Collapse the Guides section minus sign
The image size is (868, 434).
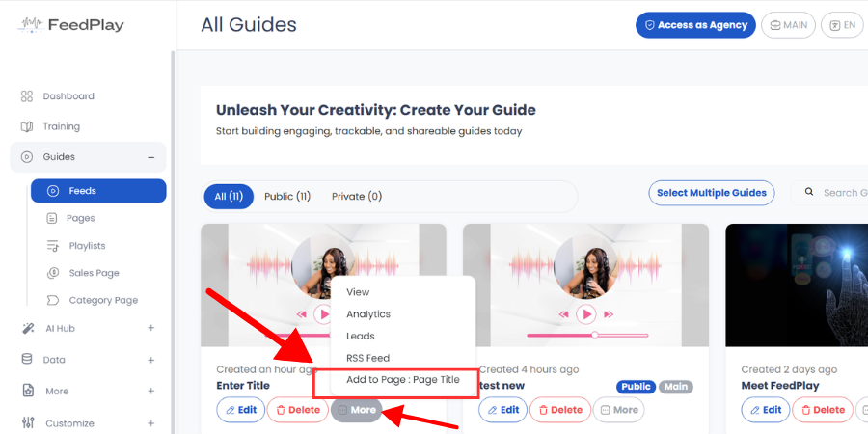pos(150,157)
